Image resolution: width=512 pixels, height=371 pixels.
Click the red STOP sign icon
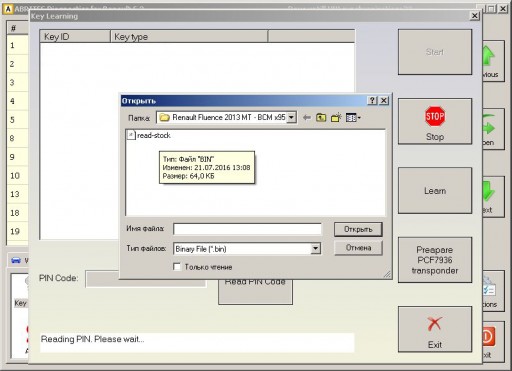pos(435,116)
